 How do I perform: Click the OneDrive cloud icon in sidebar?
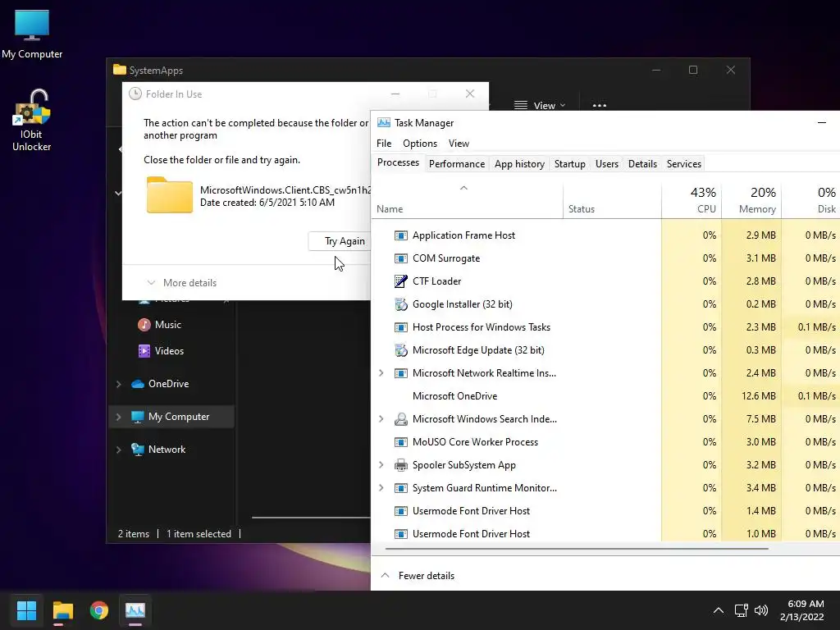coord(138,384)
